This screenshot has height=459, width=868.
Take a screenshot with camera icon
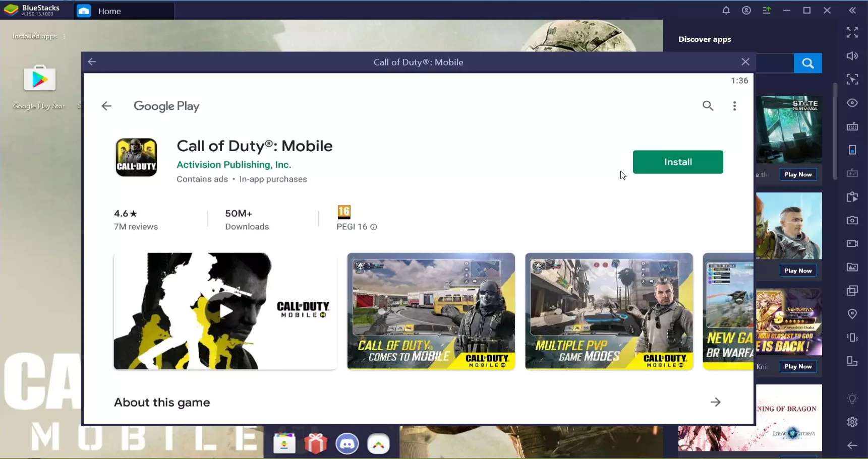[852, 220]
